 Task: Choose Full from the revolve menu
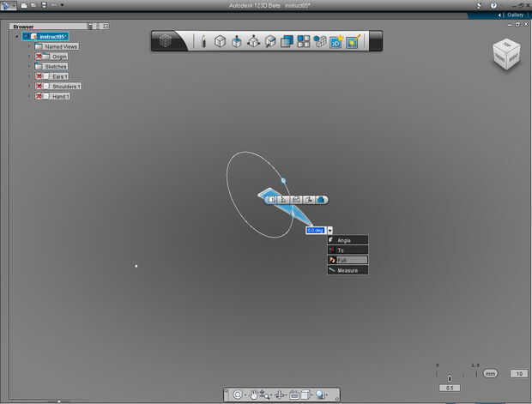(x=348, y=260)
